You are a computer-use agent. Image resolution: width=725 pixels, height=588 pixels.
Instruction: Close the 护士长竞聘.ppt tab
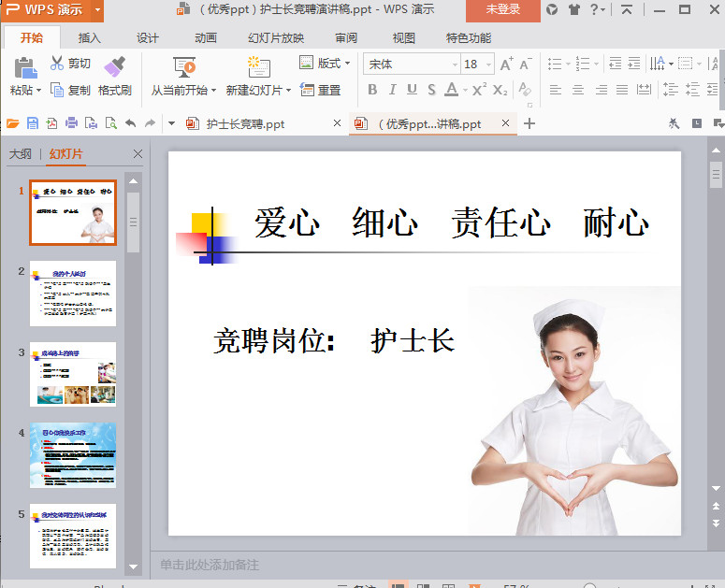337,122
